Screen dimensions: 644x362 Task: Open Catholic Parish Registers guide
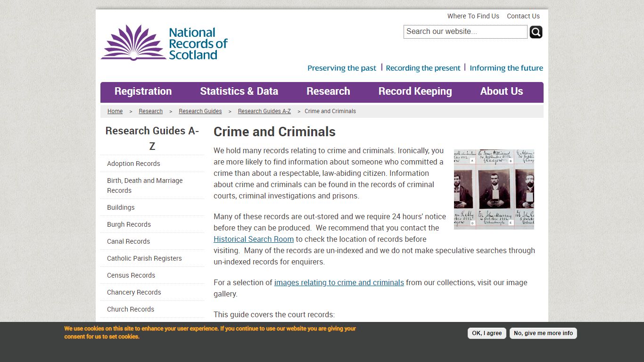pos(152,258)
